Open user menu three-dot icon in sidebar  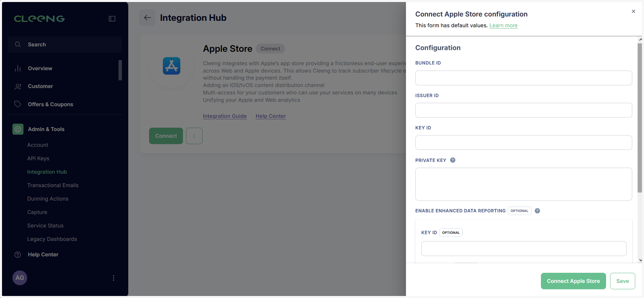[x=113, y=278]
